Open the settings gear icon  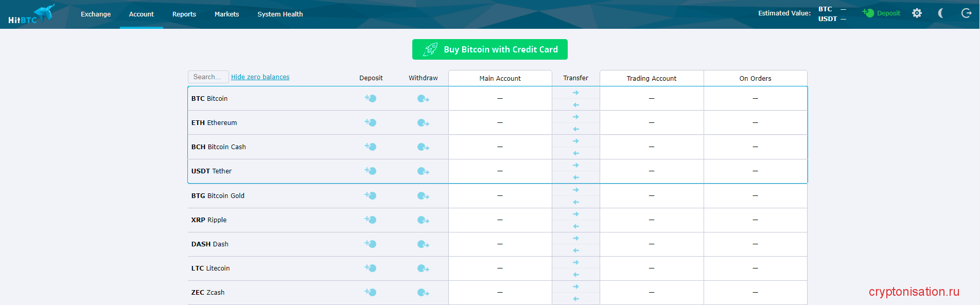[x=917, y=13]
